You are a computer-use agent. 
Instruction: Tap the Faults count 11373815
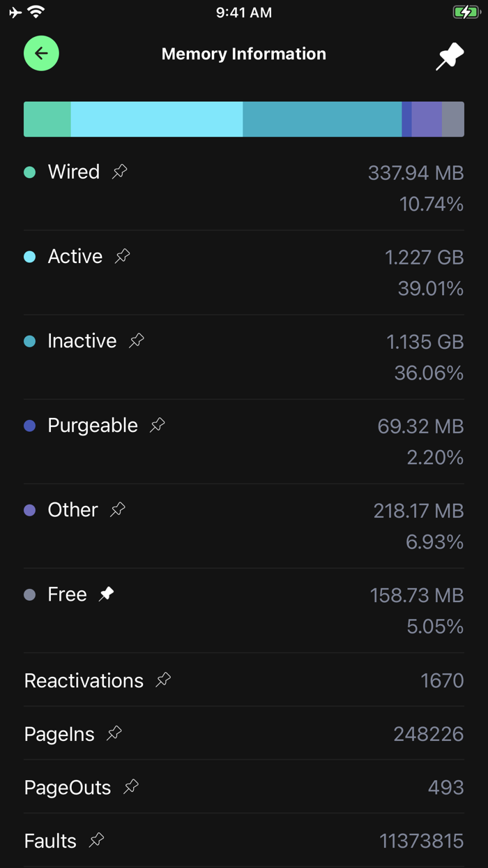click(x=421, y=841)
